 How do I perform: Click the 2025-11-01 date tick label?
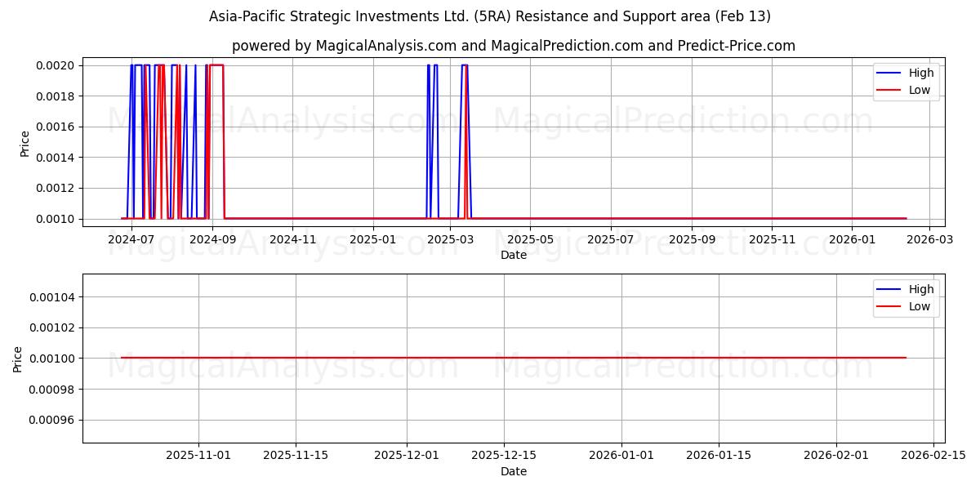(198, 457)
